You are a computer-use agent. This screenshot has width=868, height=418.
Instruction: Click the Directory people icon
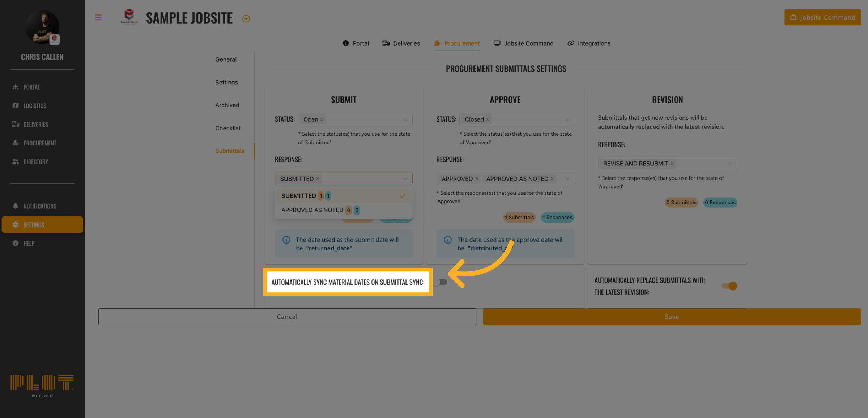tap(16, 162)
